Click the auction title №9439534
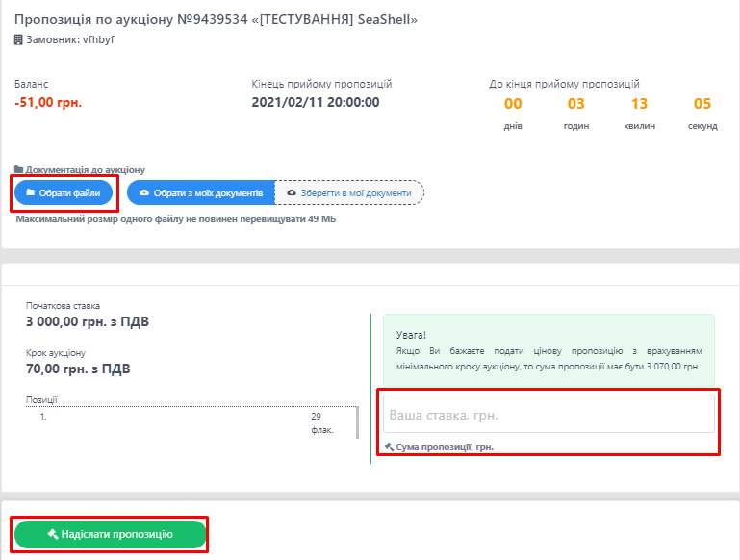The width and height of the screenshot is (740, 560). pos(217,19)
